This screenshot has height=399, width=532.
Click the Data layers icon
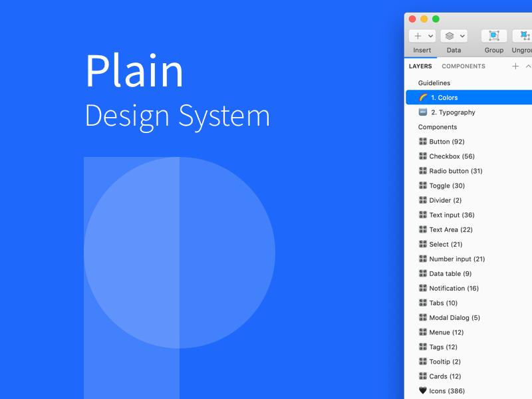click(450, 36)
